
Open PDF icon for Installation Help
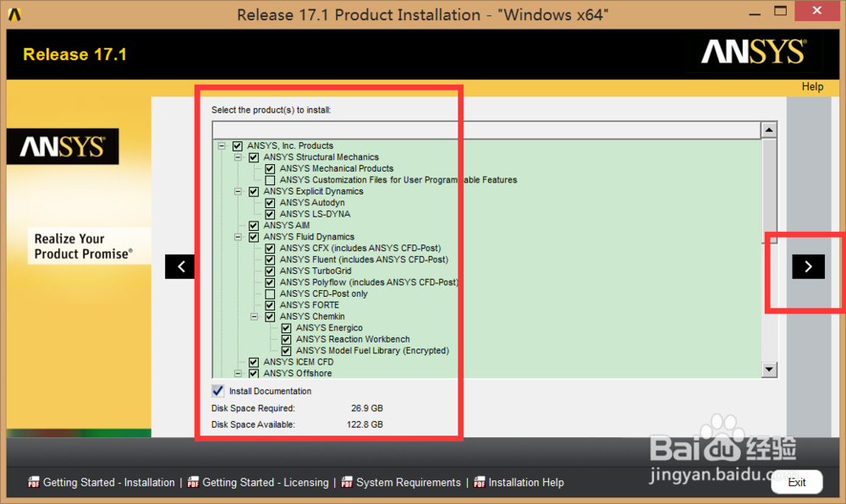pyautogui.click(x=479, y=482)
